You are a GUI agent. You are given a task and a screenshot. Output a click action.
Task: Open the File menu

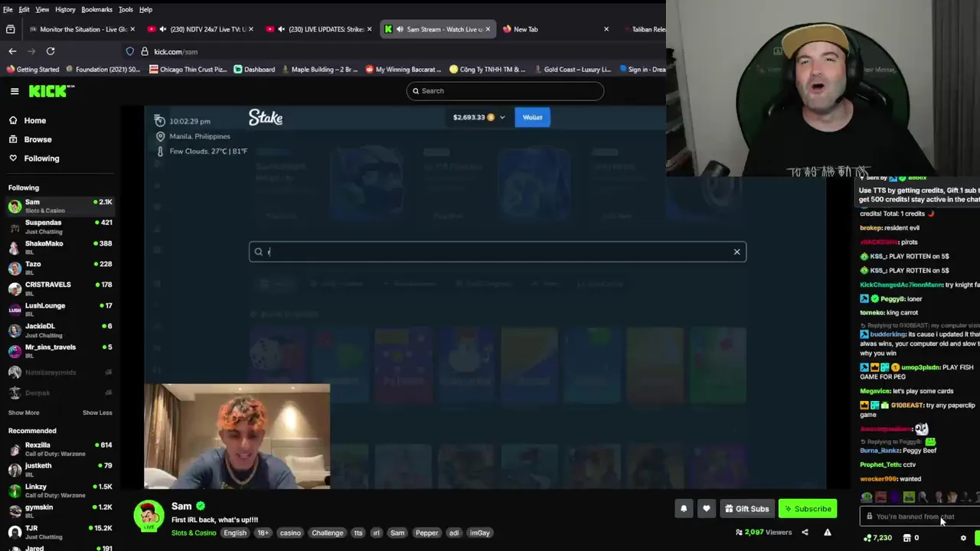click(8, 9)
